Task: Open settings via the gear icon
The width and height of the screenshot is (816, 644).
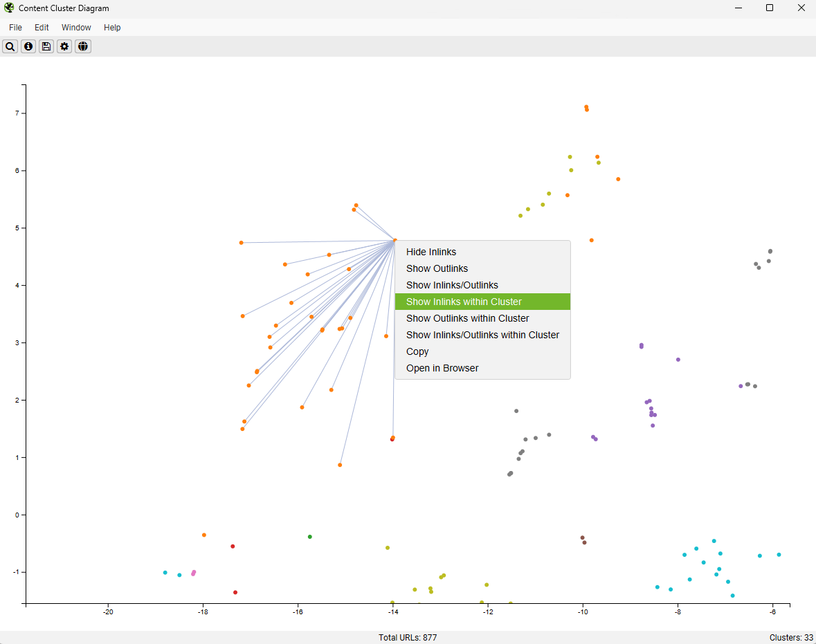Action: (64, 46)
